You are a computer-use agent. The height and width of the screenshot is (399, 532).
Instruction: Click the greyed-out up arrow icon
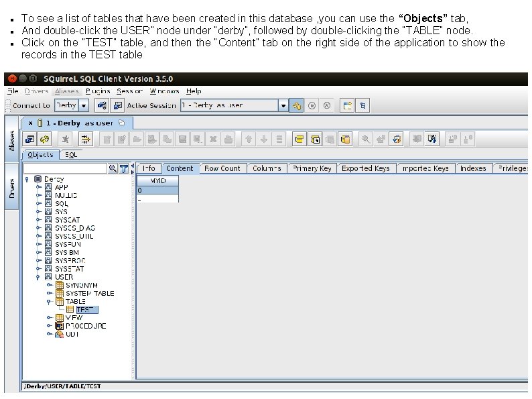click(x=249, y=139)
